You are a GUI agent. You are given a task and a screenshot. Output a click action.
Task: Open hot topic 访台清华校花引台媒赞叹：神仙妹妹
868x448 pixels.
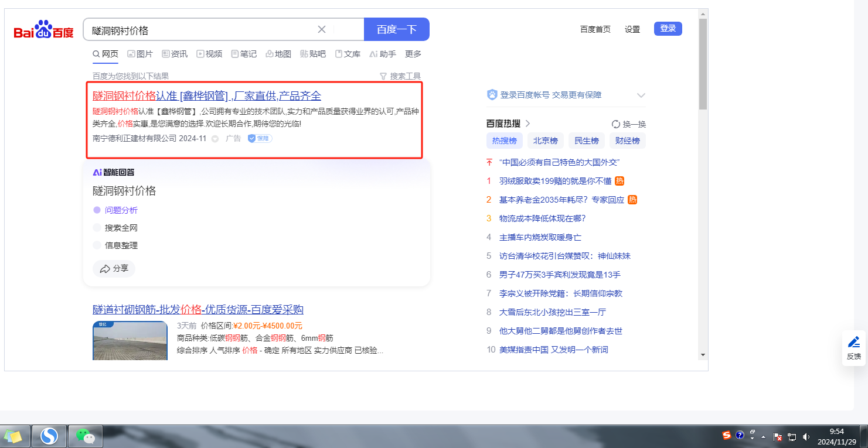click(x=565, y=256)
